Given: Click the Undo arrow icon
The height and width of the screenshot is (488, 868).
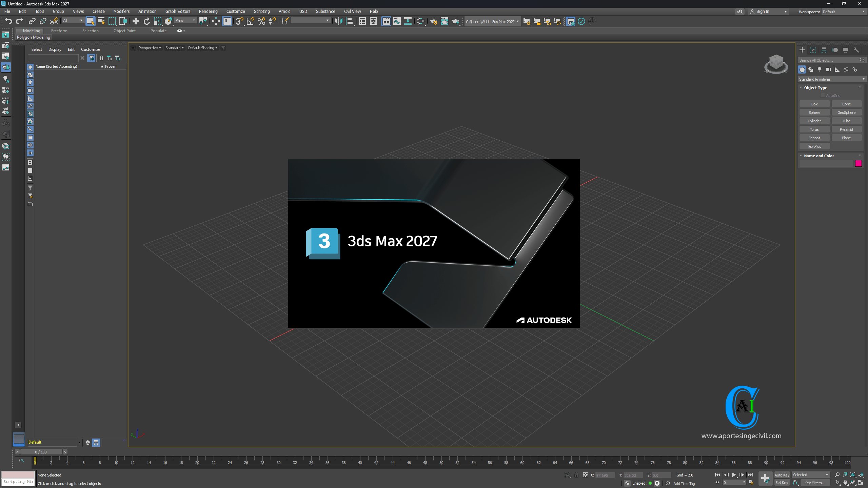Looking at the screenshot, I should (8, 21).
